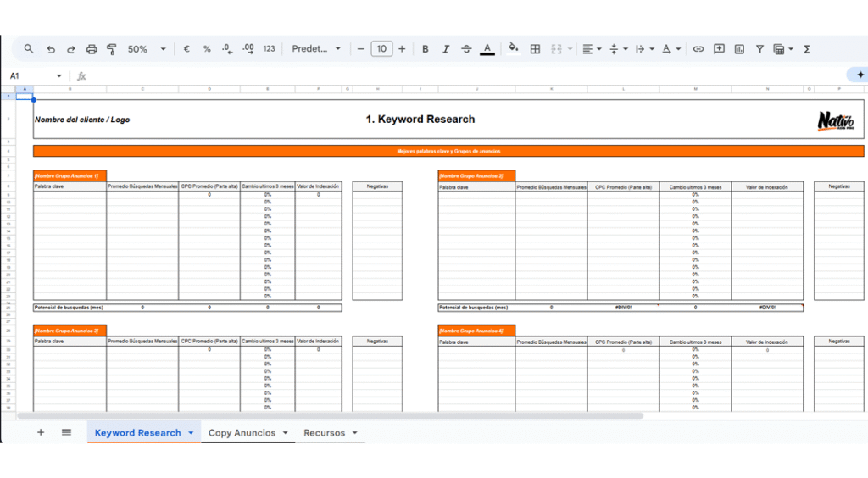Click the Nativo logo image
The height and width of the screenshot is (478, 868).
click(x=836, y=120)
